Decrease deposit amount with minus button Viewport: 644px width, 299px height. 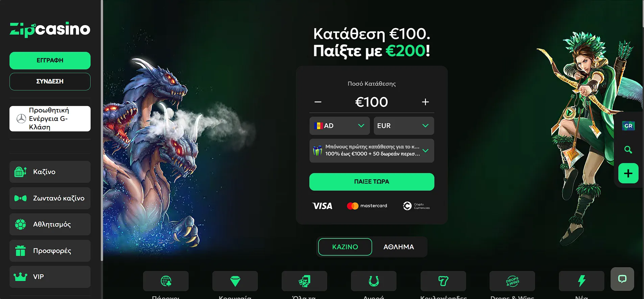coord(318,102)
